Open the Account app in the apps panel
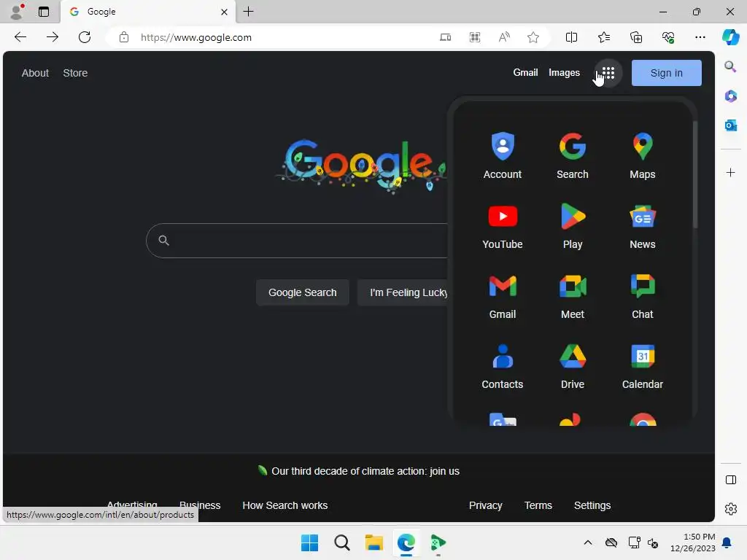This screenshot has width=747, height=560. 502,155
